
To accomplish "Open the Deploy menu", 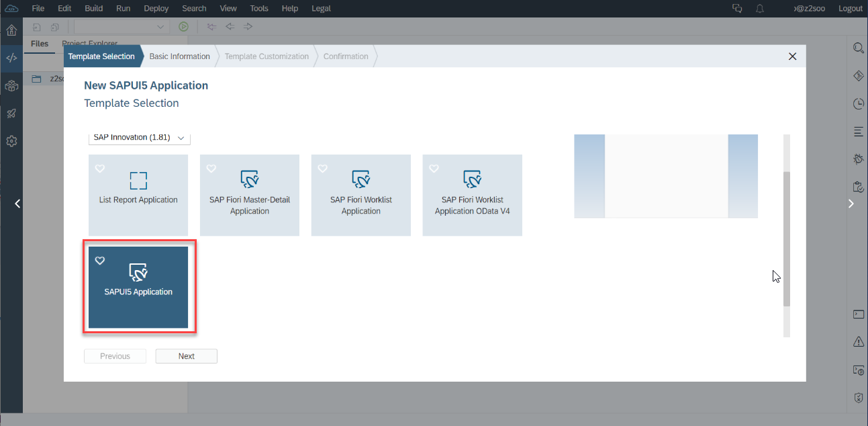I will [x=156, y=9].
